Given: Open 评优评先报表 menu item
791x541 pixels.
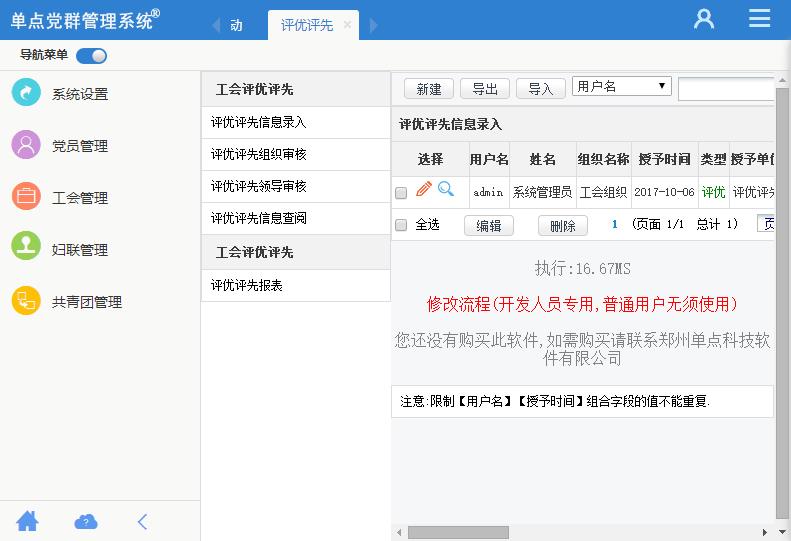Looking at the screenshot, I should (296, 286).
